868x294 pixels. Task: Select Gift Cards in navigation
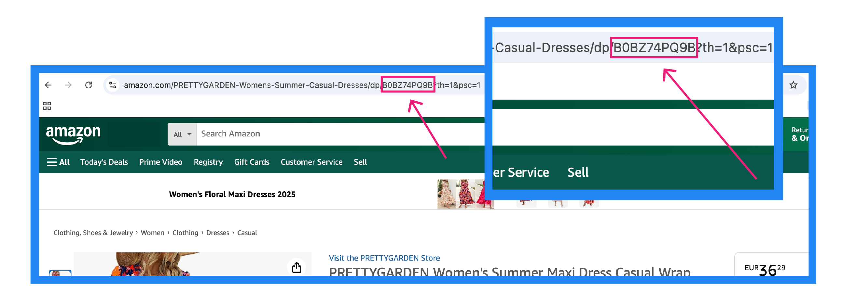(x=252, y=162)
